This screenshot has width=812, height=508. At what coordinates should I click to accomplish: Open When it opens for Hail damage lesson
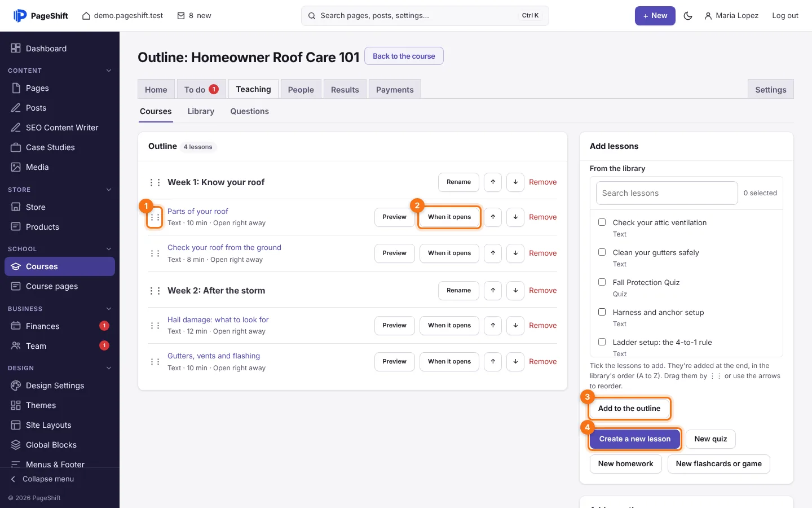coord(449,326)
